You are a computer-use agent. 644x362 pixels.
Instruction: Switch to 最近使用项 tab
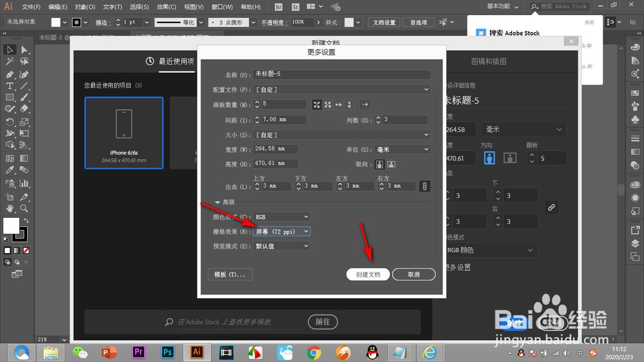tap(169, 61)
